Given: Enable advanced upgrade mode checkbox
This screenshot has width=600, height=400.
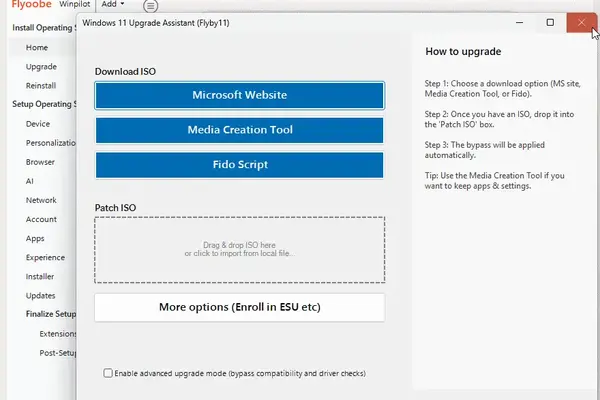Looking at the screenshot, I should click(x=108, y=373).
